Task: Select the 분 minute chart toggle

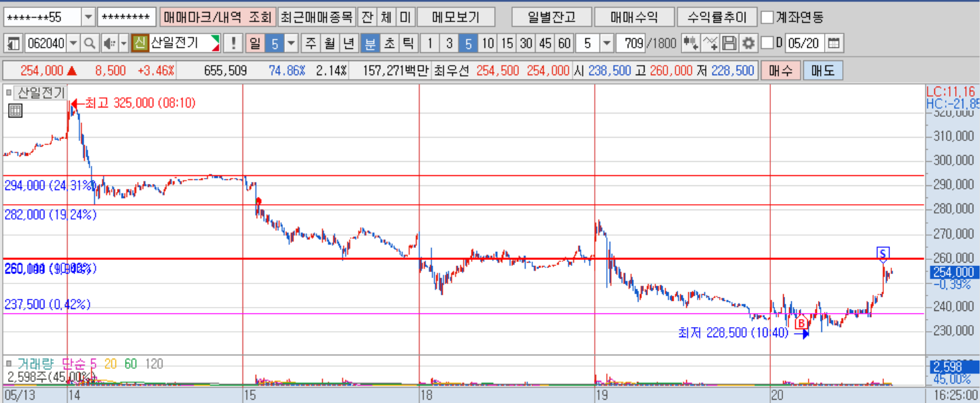Action: pos(370,44)
